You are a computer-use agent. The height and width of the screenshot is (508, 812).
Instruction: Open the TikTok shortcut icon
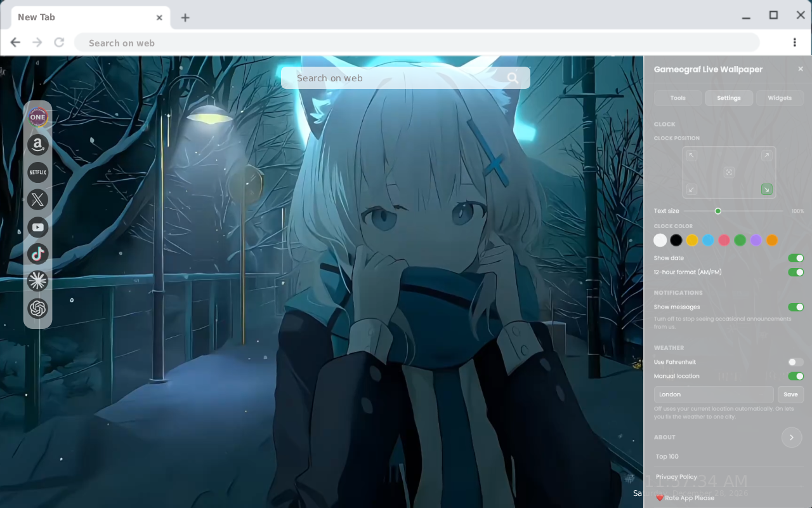tap(38, 254)
